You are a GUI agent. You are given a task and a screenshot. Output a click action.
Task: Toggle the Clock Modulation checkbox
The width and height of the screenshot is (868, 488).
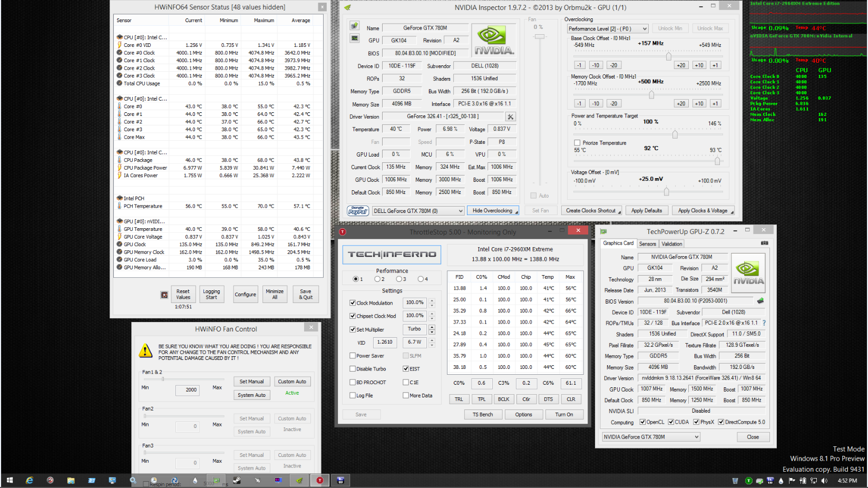353,303
